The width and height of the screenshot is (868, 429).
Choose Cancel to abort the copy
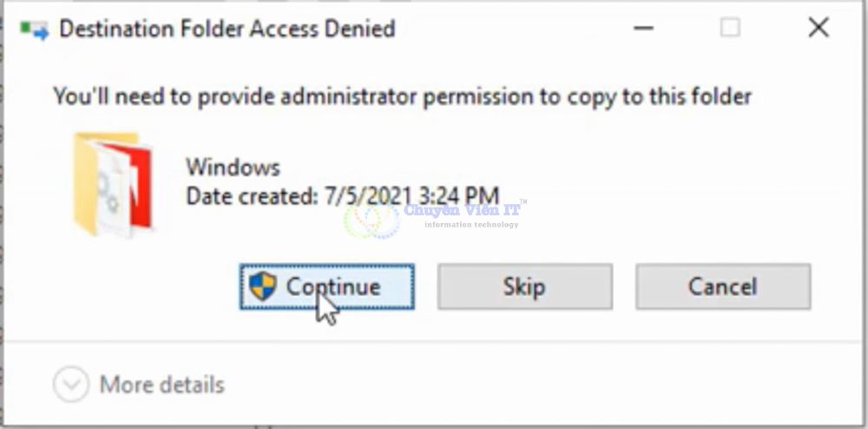click(x=722, y=287)
